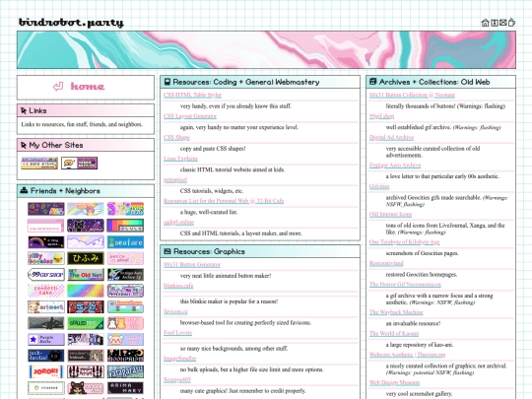532x399 pixels.
Task: Open the 'Webcore Aesthetic | Thrivien.org' link
Action: (x=407, y=355)
